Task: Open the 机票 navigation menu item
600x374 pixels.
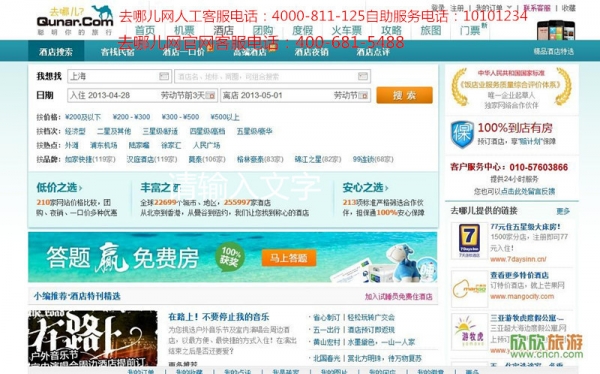Action: (184, 30)
